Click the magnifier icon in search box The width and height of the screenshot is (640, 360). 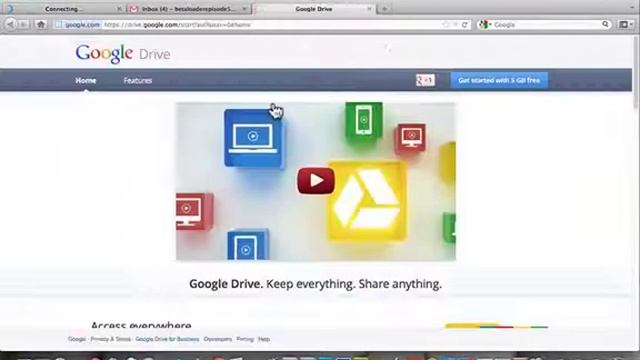point(605,24)
